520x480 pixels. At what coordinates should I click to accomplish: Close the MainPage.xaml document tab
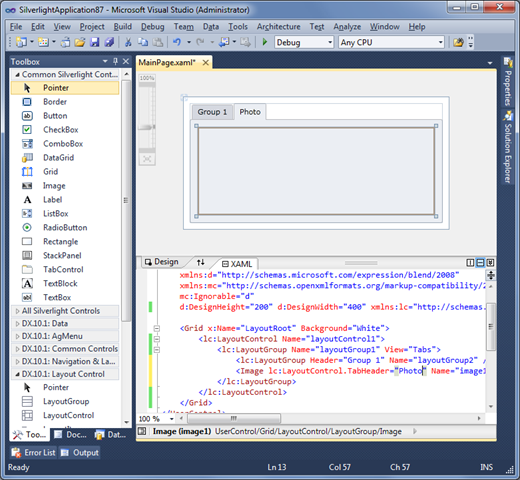coord(206,62)
